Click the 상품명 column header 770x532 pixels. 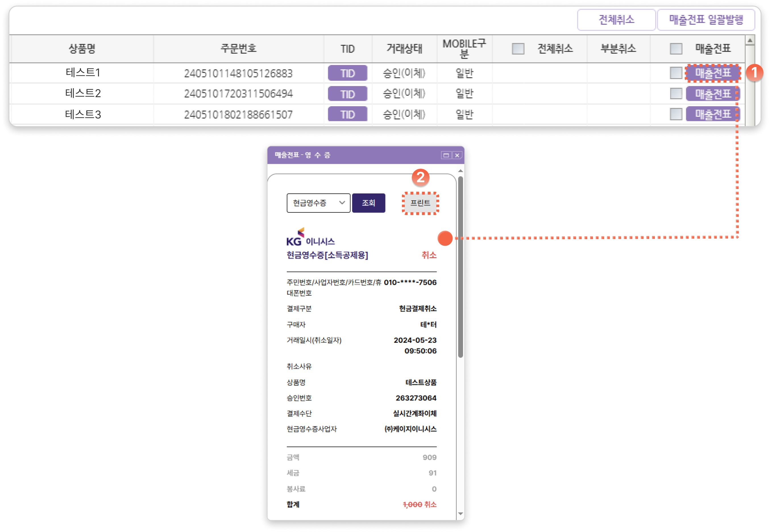(82, 49)
